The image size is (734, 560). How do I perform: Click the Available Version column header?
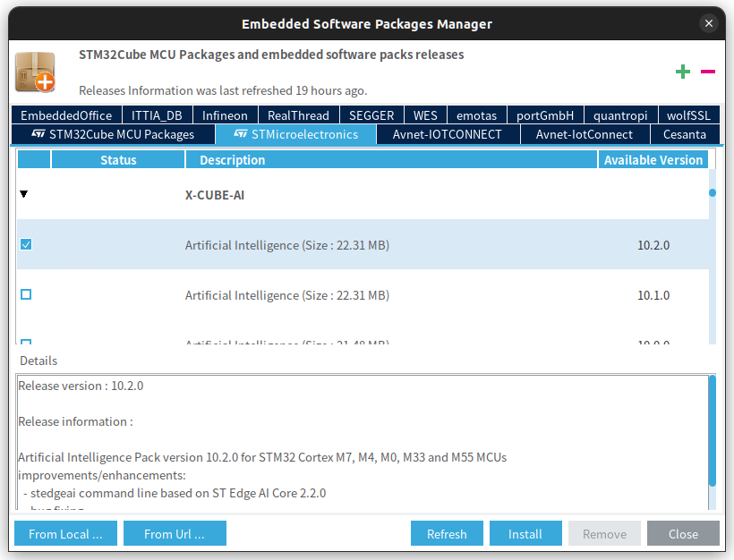[653, 159]
